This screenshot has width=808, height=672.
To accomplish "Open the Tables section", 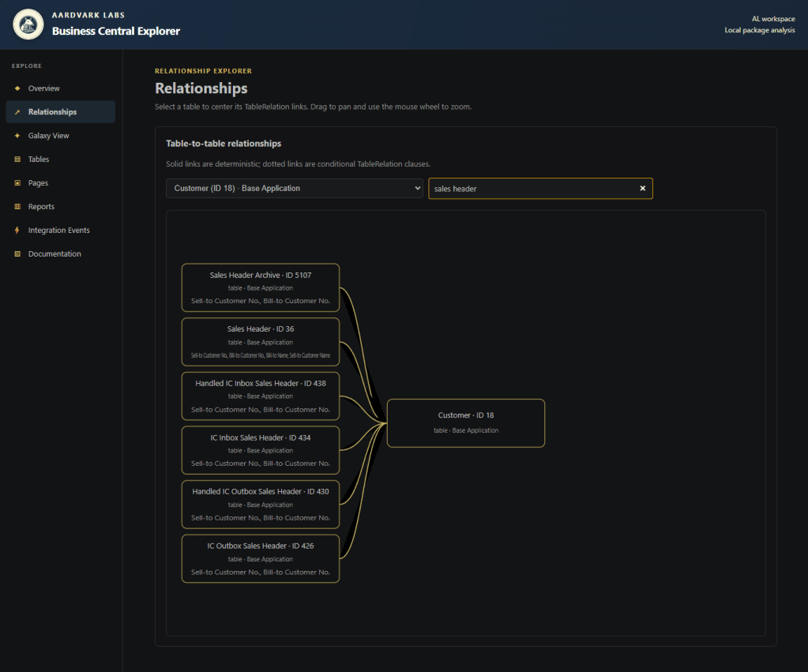I will 60,160.
